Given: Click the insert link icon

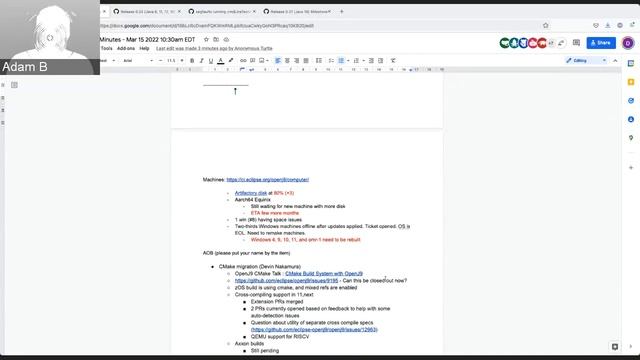Looking at the screenshot, I should click(243, 60).
